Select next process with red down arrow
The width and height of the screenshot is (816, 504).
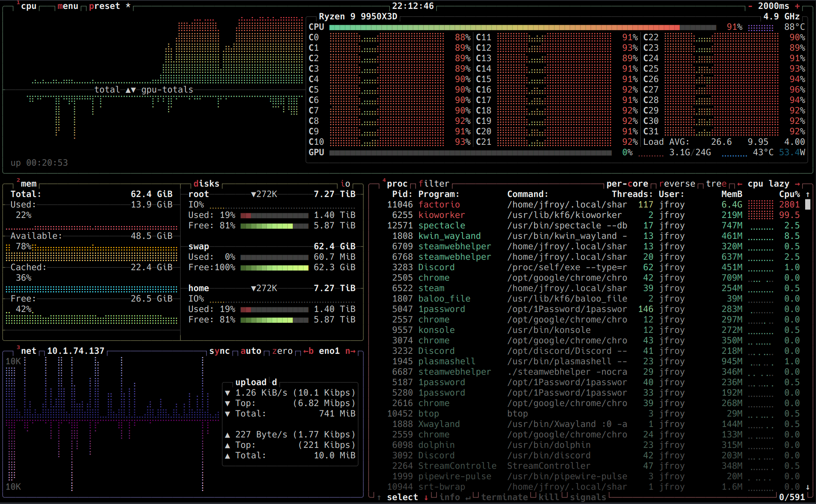(426, 497)
